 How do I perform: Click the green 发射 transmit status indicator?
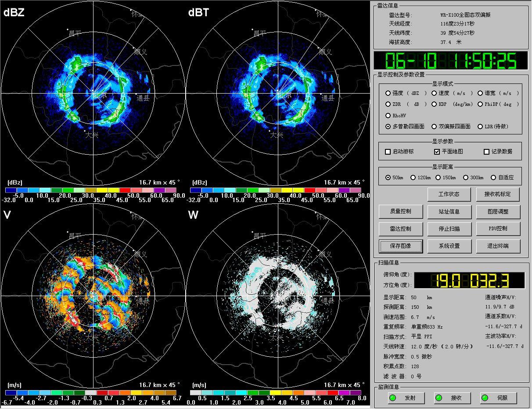(x=393, y=398)
